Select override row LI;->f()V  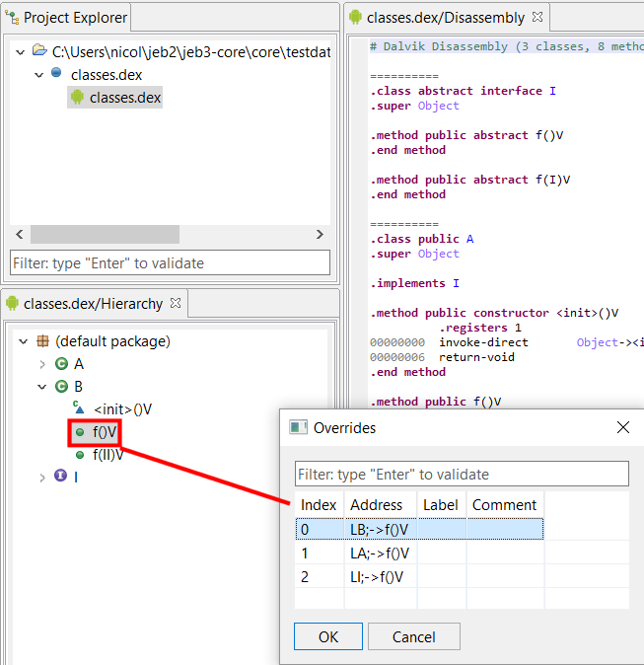click(x=419, y=576)
